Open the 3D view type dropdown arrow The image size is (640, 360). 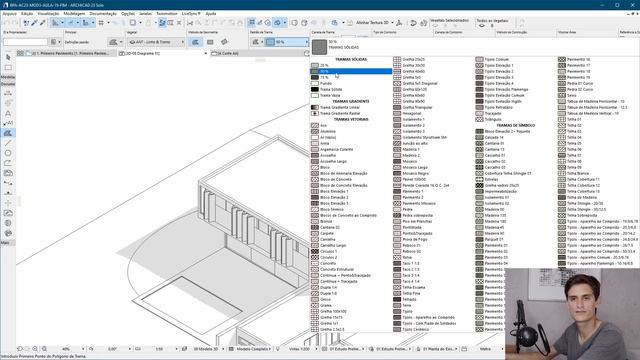pyautogui.click(x=284, y=23)
